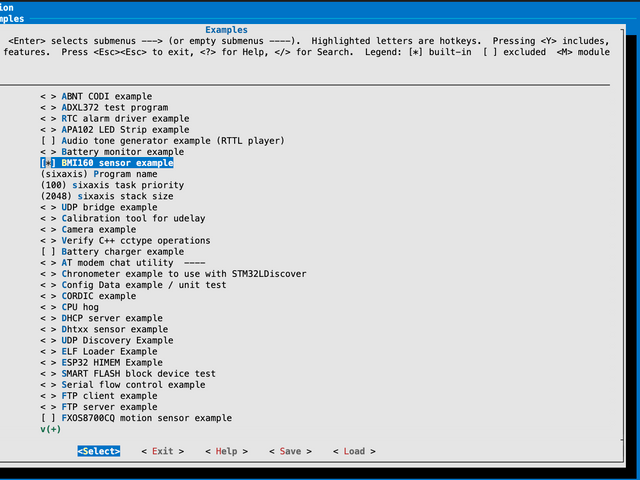Screen dimensions: 640x480
Task: Click the Load button
Action: [354, 451]
